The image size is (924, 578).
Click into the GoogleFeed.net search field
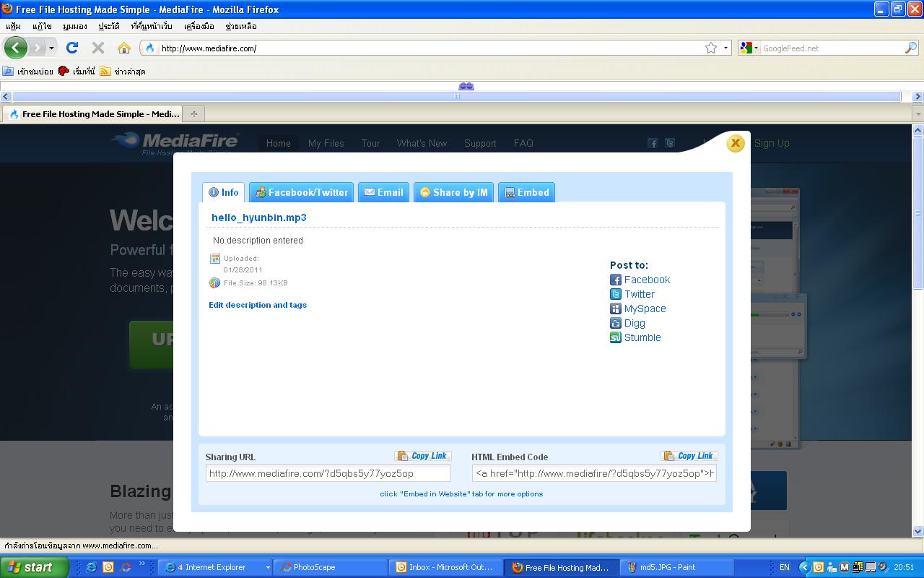pos(832,48)
